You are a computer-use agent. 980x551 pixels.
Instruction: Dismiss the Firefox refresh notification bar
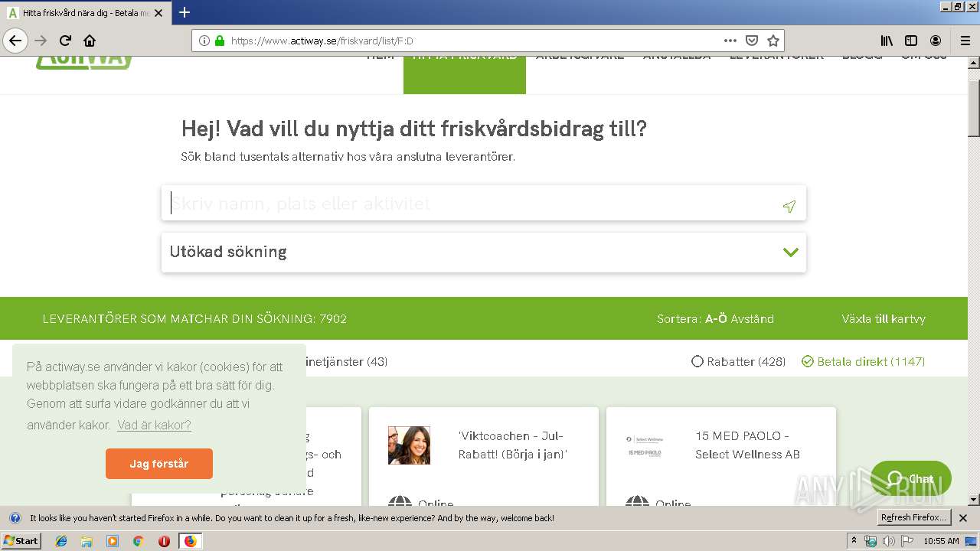coord(963,518)
